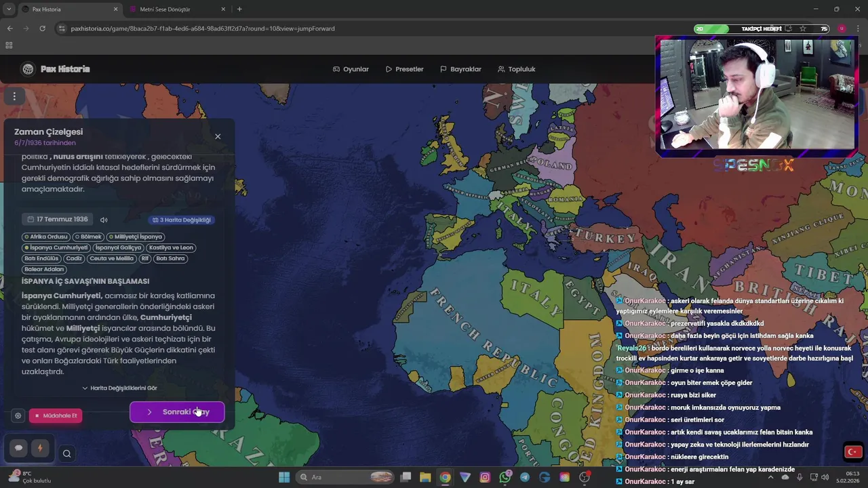Image resolution: width=868 pixels, height=488 pixels.
Task: Open Instagram from the taskbar
Action: (x=485, y=477)
